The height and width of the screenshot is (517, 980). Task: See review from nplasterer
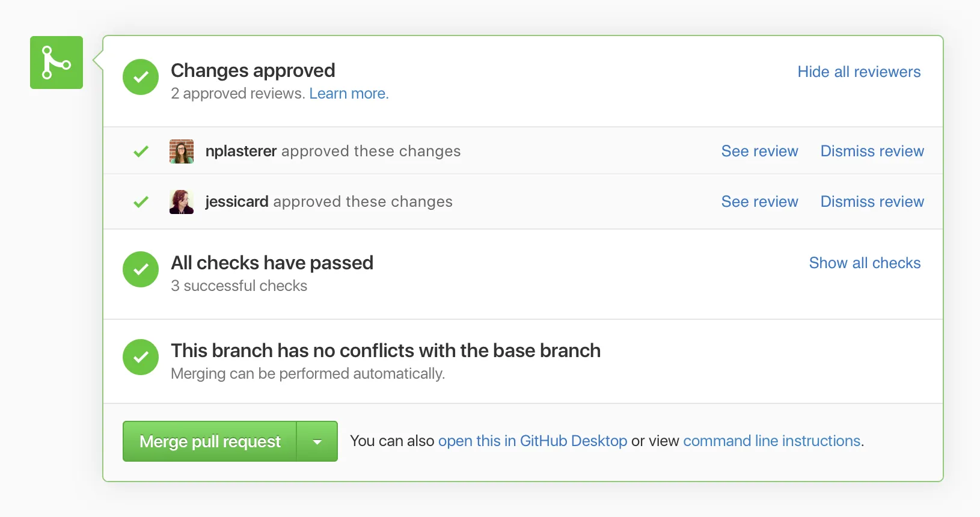759,151
